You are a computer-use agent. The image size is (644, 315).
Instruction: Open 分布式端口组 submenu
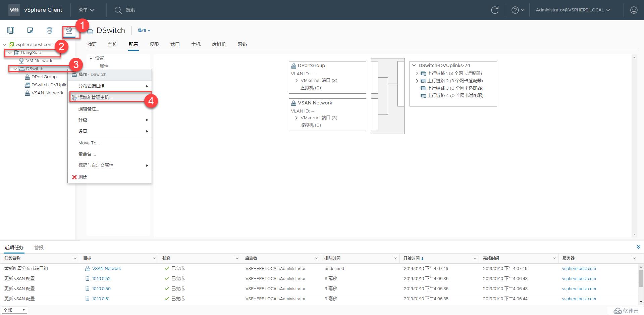[110, 86]
